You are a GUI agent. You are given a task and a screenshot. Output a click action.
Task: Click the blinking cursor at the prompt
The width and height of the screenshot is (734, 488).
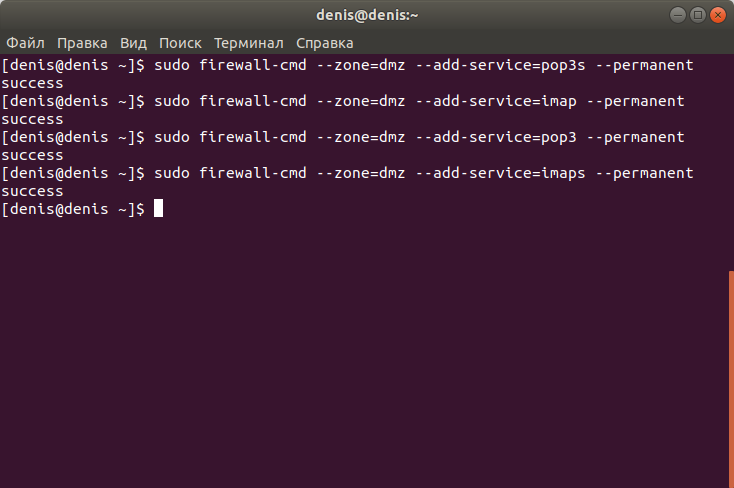[158, 208]
